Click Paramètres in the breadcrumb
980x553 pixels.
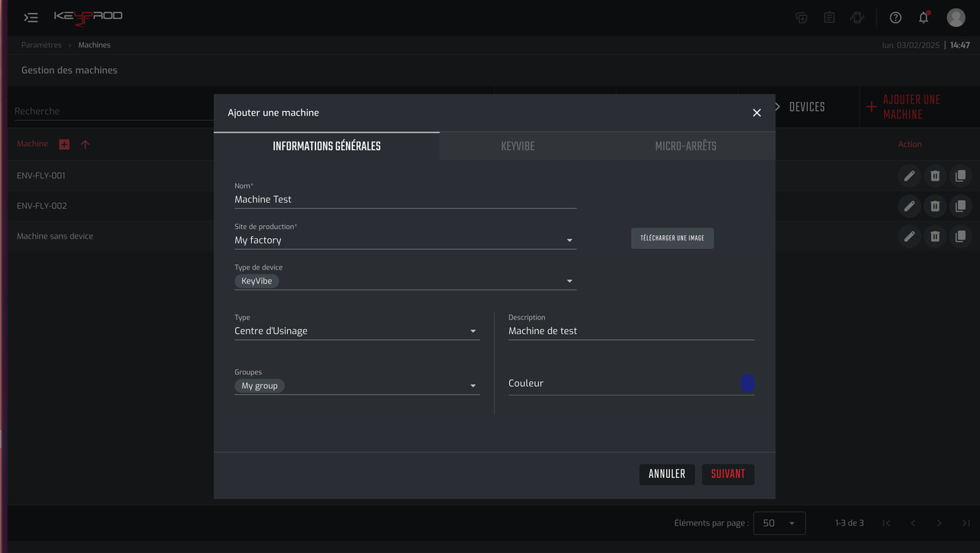pos(41,45)
